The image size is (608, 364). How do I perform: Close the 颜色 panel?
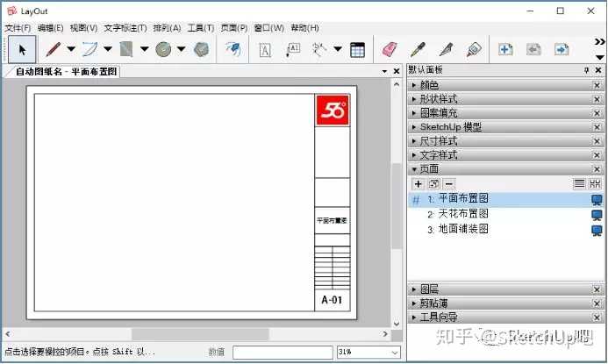tap(597, 85)
